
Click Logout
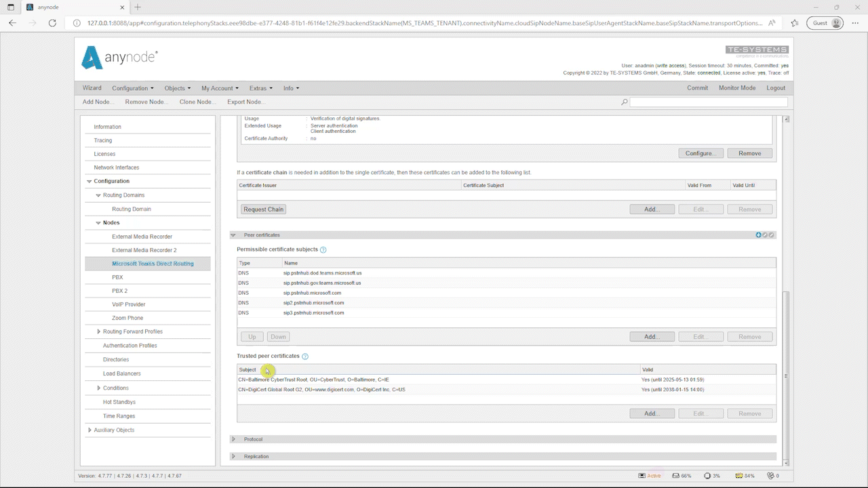(x=776, y=88)
